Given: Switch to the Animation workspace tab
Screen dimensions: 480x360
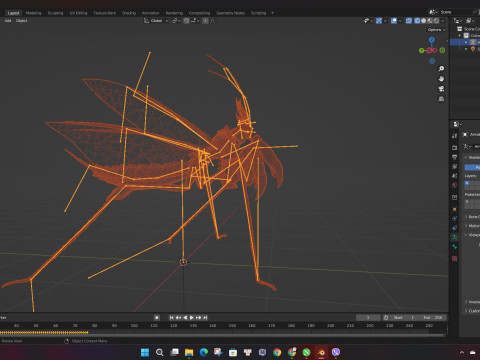Looking at the screenshot, I should pyautogui.click(x=151, y=13).
